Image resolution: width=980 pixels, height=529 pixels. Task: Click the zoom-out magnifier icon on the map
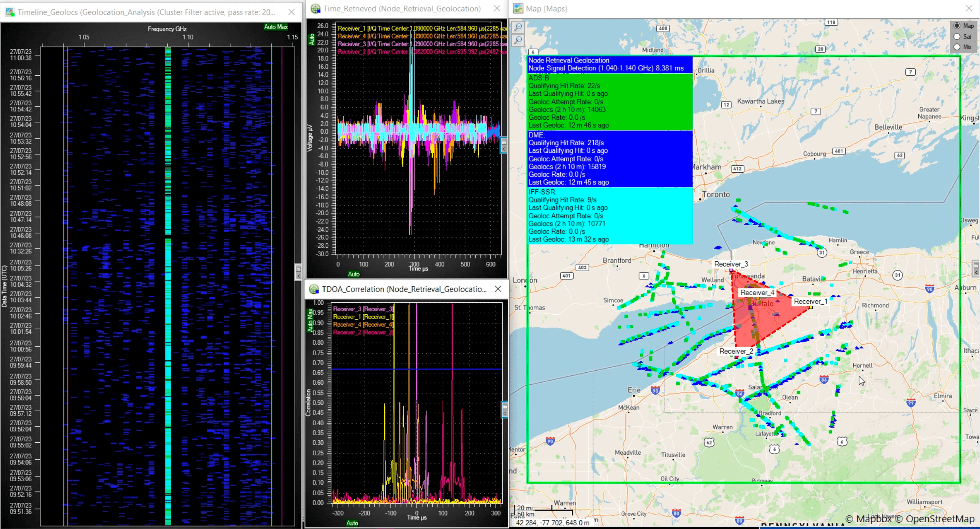pos(518,40)
